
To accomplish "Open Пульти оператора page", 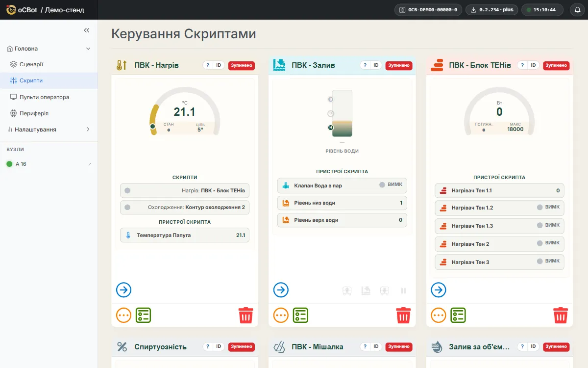I will pyautogui.click(x=49, y=97).
